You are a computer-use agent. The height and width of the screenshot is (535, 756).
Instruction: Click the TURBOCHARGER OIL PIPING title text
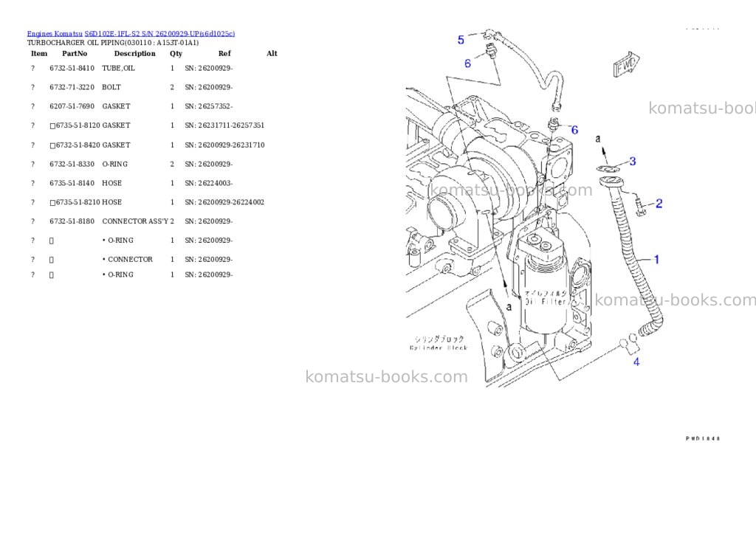coord(113,42)
